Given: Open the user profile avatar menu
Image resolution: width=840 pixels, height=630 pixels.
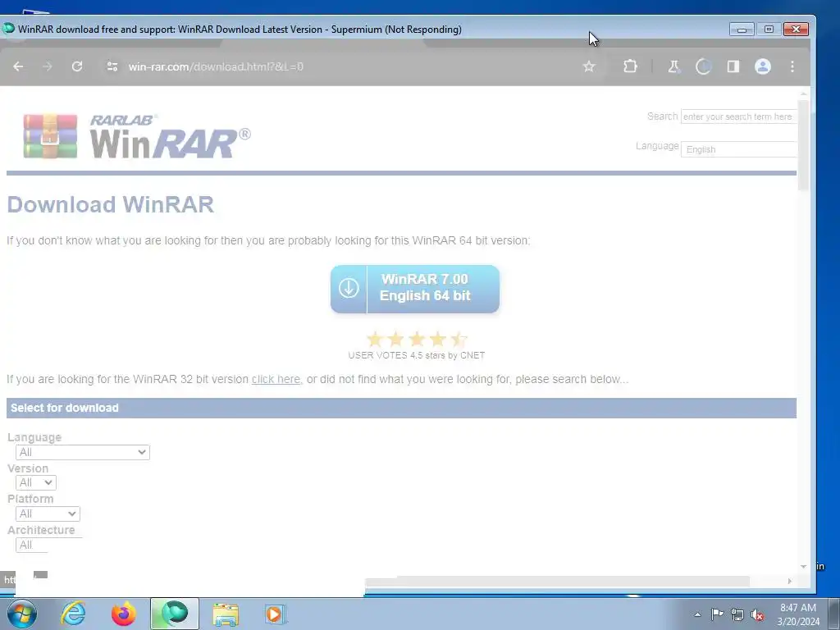Looking at the screenshot, I should pos(762,66).
